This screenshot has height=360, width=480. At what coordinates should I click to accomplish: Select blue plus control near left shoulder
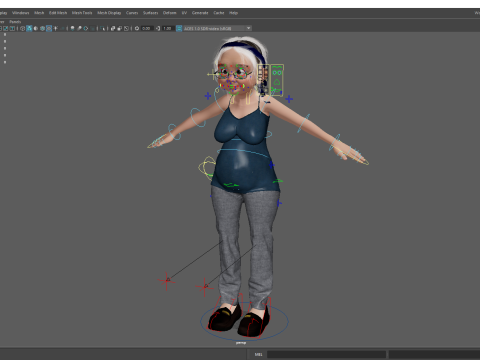208,96
